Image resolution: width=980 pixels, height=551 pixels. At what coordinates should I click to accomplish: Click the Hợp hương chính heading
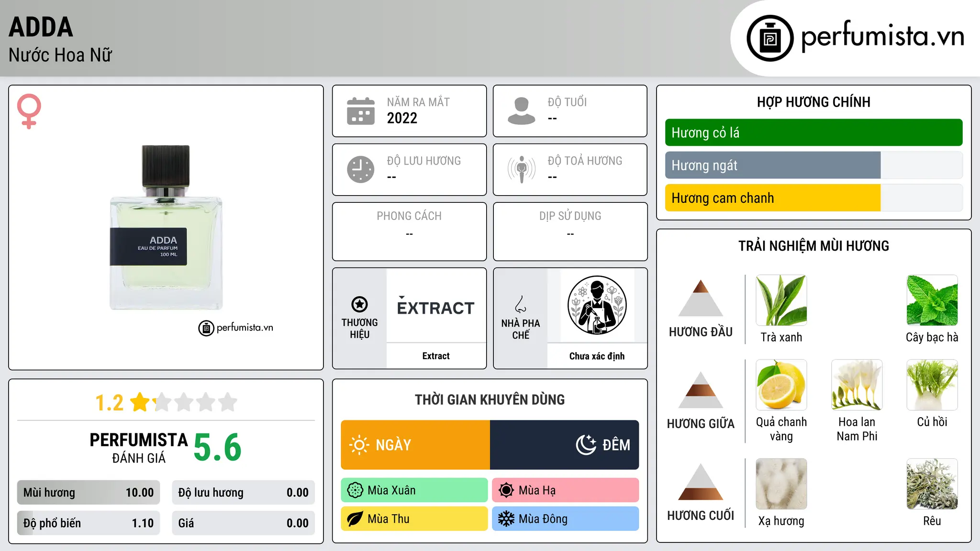point(814,102)
